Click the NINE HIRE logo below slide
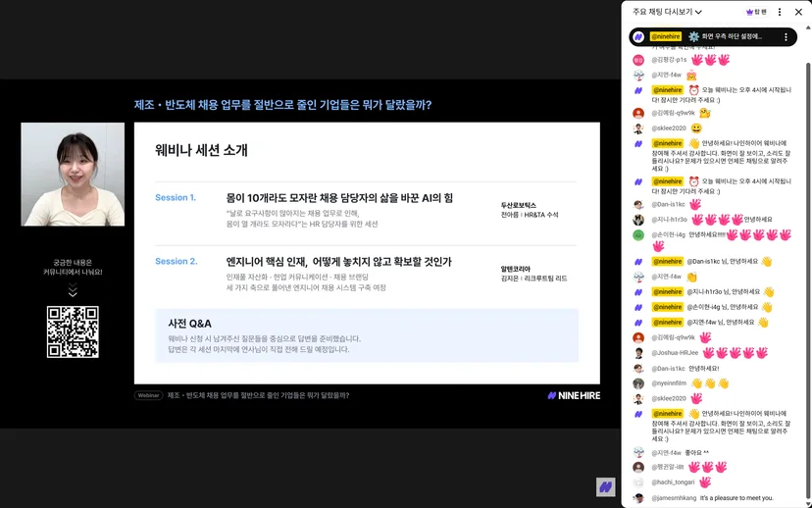This screenshot has width=812, height=508. [574, 395]
